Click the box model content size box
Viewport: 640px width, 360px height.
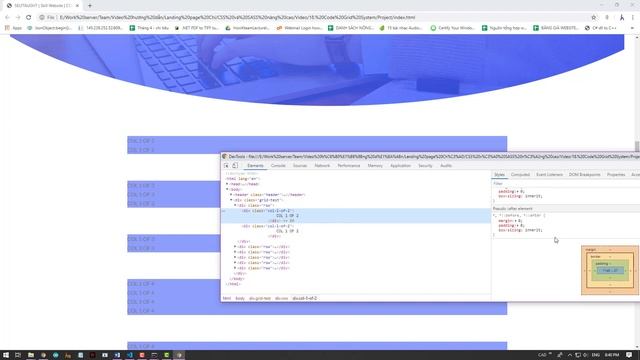(x=610, y=271)
